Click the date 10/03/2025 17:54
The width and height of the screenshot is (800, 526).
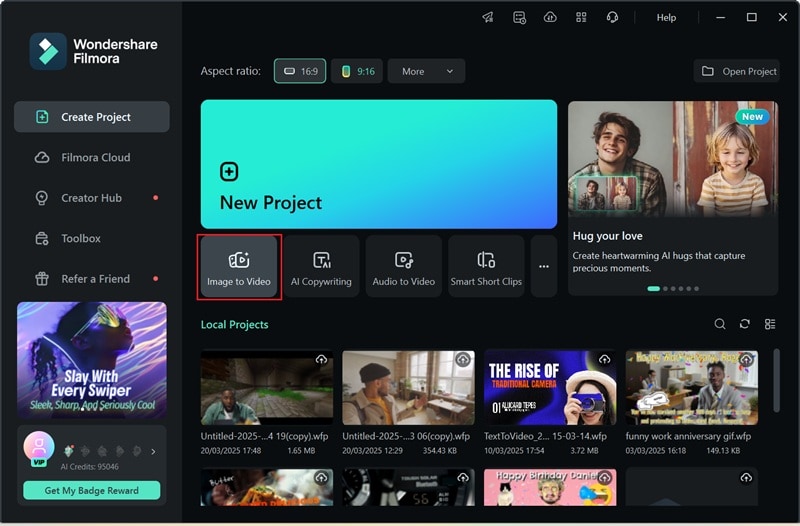click(514, 451)
